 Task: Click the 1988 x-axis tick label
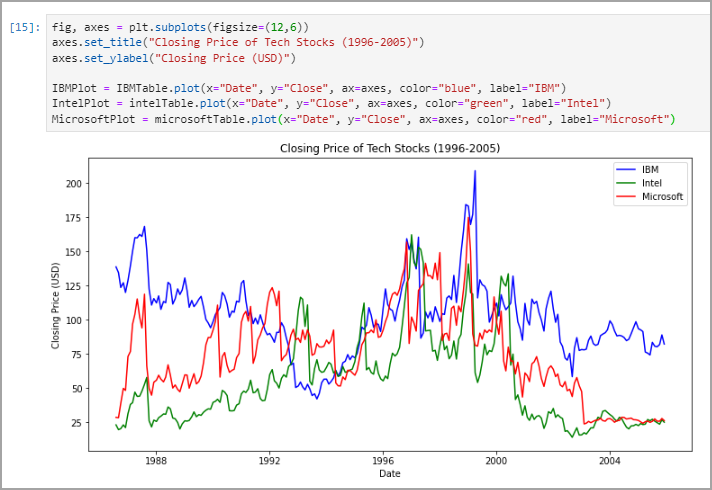156,461
